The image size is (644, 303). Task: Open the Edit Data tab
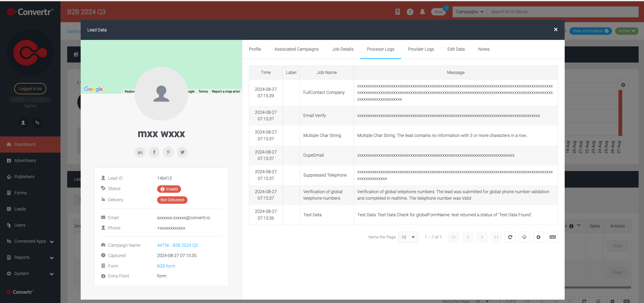pyautogui.click(x=456, y=49)
